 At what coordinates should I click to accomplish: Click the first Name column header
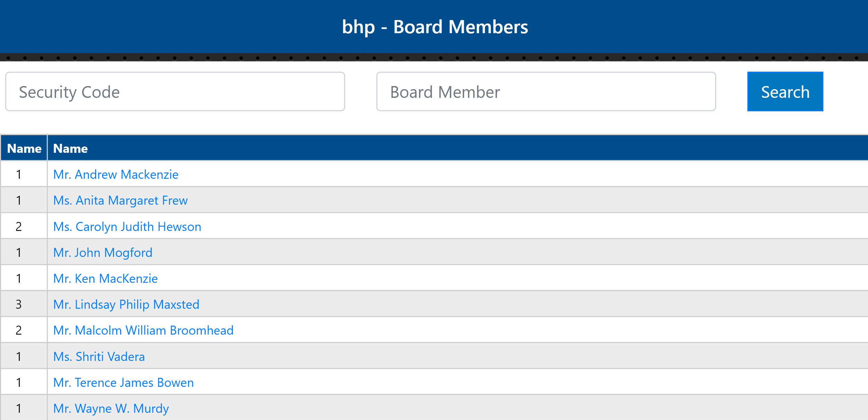click(x=24, y=148)
